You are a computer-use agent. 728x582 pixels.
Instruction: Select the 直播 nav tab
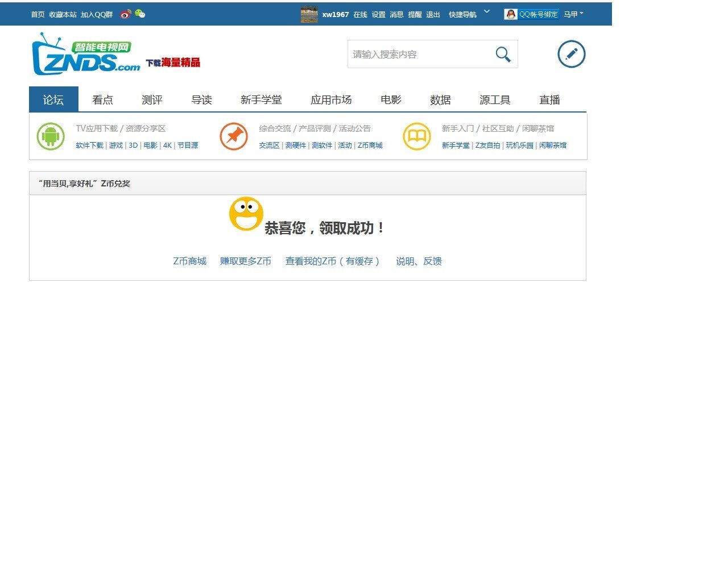click(549, 99)
